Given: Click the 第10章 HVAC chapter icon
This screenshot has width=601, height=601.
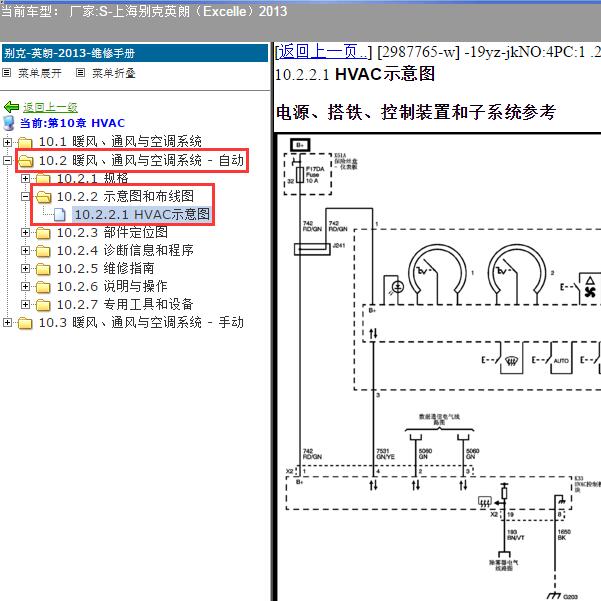Looking at the screenshot, I should click(8, 123).
